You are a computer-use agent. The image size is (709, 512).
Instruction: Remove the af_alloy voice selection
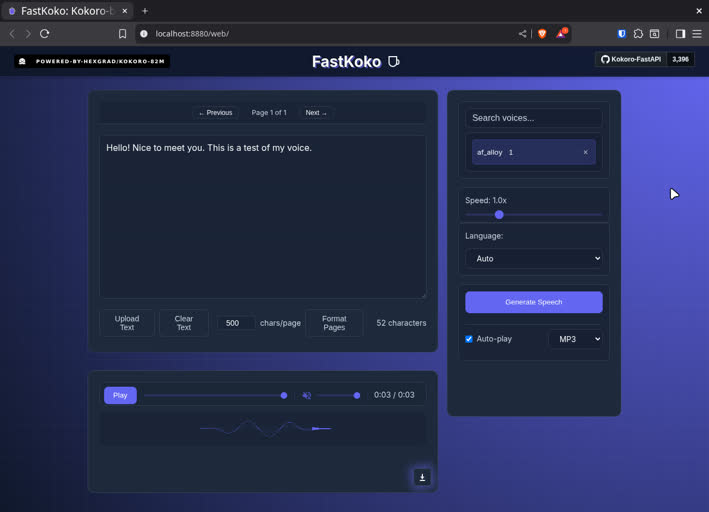[586, 152]
